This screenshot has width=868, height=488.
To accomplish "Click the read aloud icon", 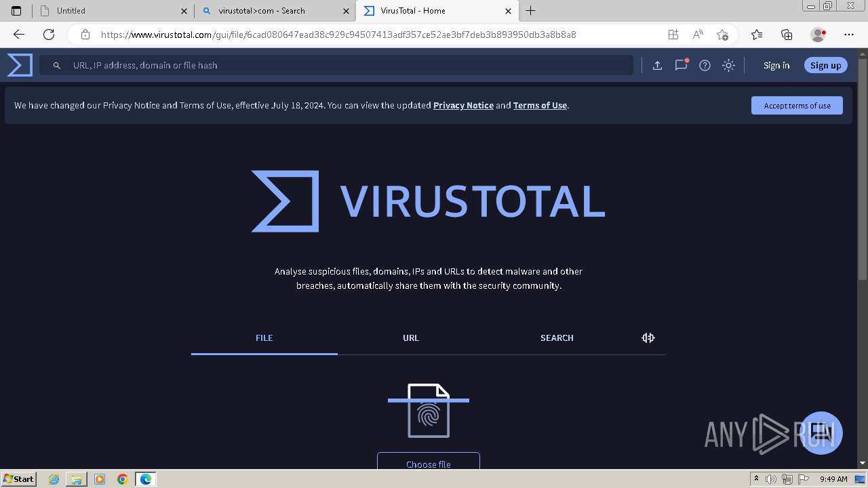I will click(698, 35).
